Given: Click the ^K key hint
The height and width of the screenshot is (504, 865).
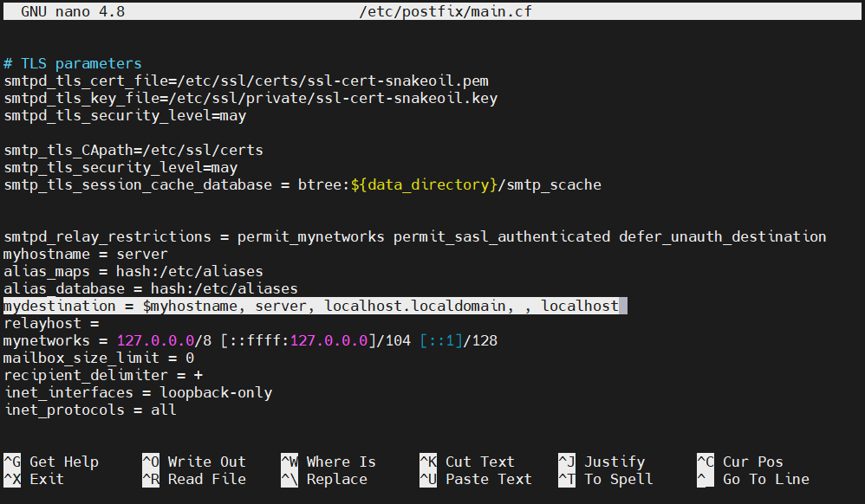Looking at the screenshot, I should click(428, 462).
